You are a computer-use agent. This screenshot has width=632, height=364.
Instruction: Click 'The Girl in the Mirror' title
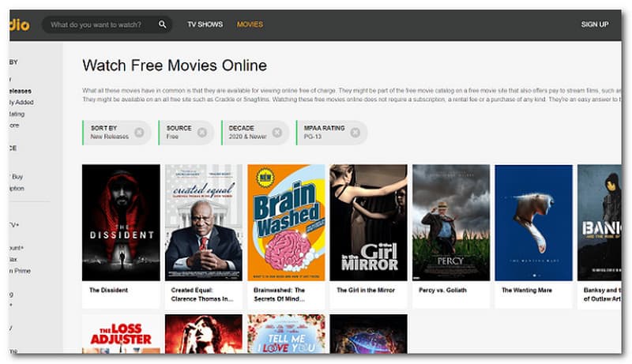tap(366, 290)
